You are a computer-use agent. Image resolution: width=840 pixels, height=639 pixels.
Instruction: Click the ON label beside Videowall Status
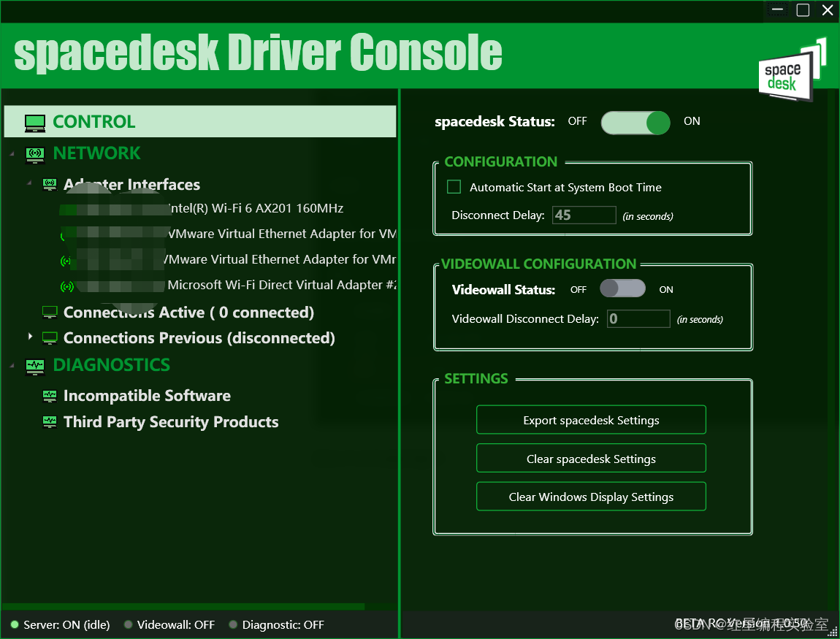click(666, 290)
